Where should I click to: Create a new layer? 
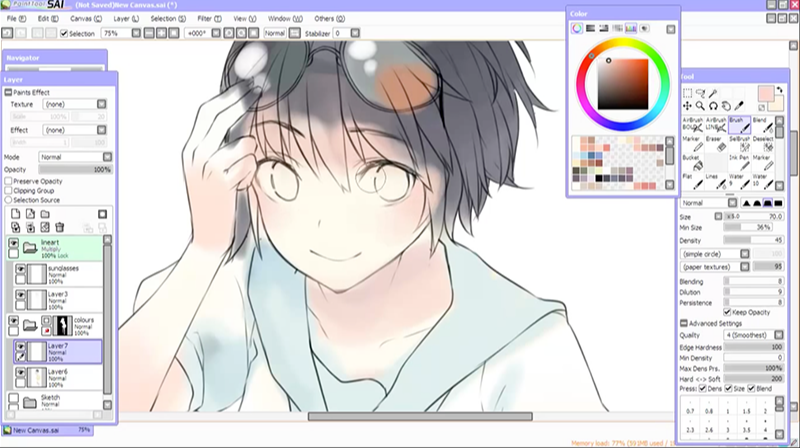pyautogui.click(x=15, y=214)
